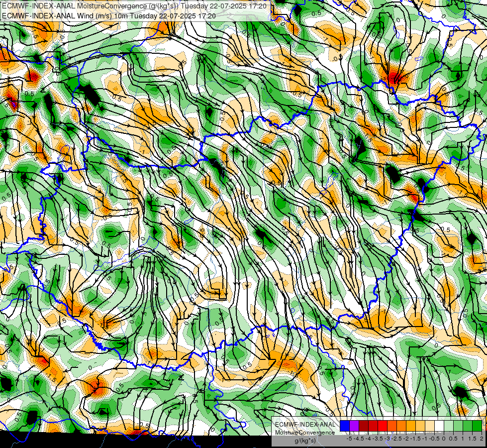
Task: Choose the light green swatch between 0.5 and 1
Action: click(x=458, y=426)
